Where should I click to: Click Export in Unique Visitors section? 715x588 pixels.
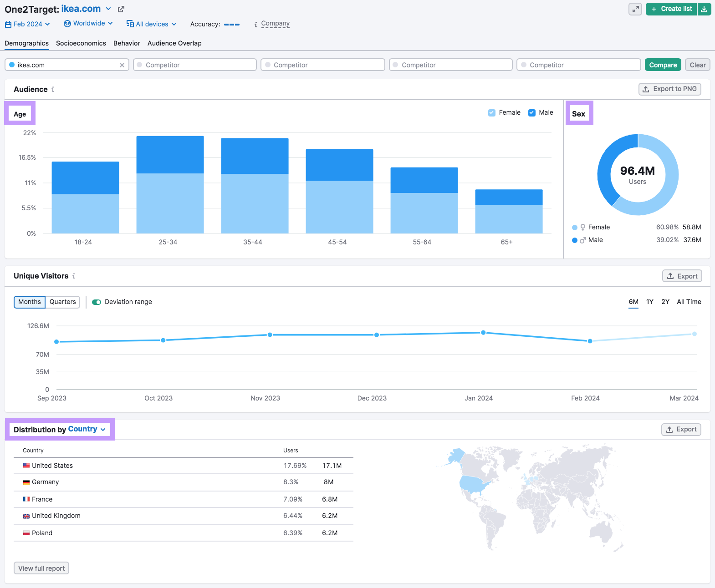[682, 276]
